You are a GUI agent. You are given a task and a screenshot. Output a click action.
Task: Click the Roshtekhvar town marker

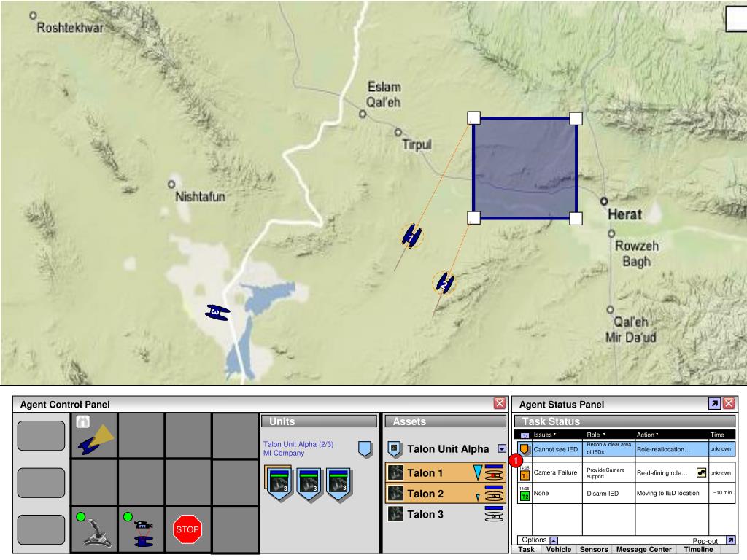pos(33,15)
